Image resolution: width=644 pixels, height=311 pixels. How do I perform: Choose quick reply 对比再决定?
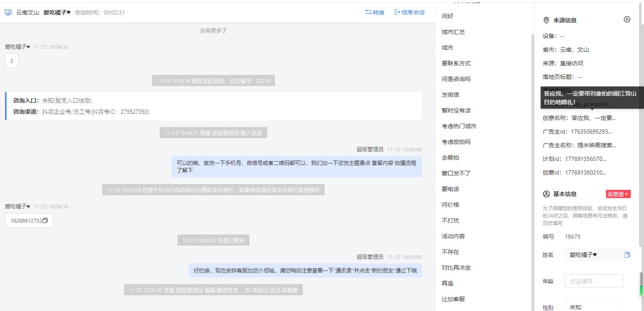coord(456,268)
